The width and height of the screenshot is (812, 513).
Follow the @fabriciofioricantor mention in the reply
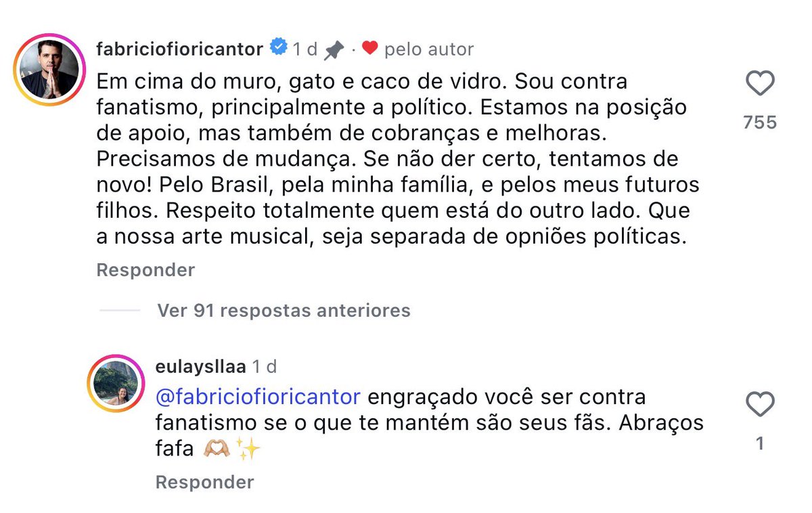tap(258, 396)
